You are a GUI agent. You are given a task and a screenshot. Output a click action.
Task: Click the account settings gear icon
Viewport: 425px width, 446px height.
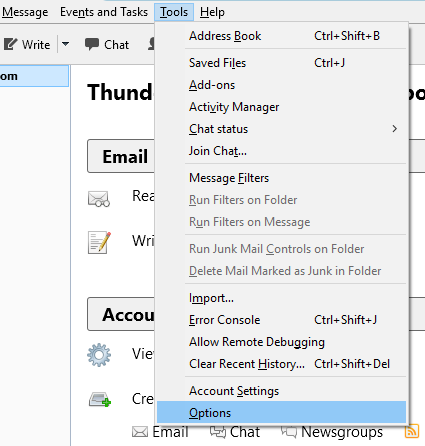[x=99, y=355]
